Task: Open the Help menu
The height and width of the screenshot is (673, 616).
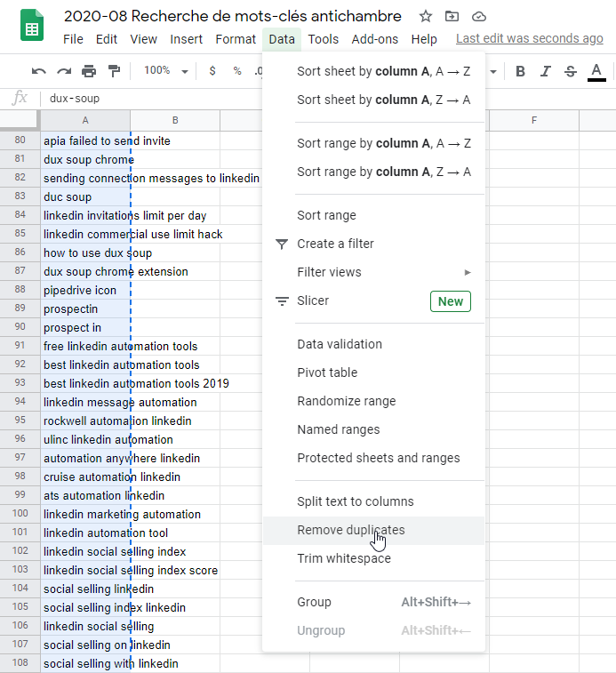Action: coord(424,39)
